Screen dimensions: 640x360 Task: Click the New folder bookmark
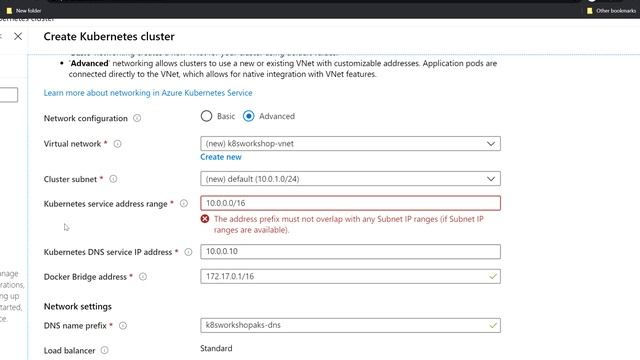pos(24,11)
